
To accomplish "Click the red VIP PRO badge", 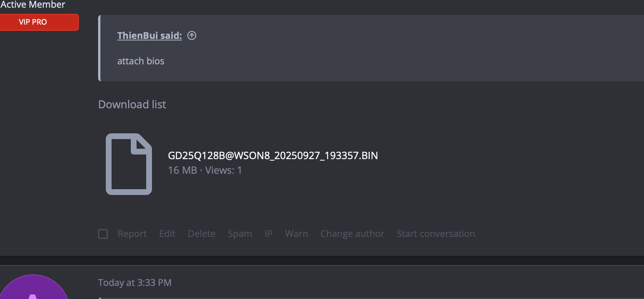I will [x=33, y=22].
